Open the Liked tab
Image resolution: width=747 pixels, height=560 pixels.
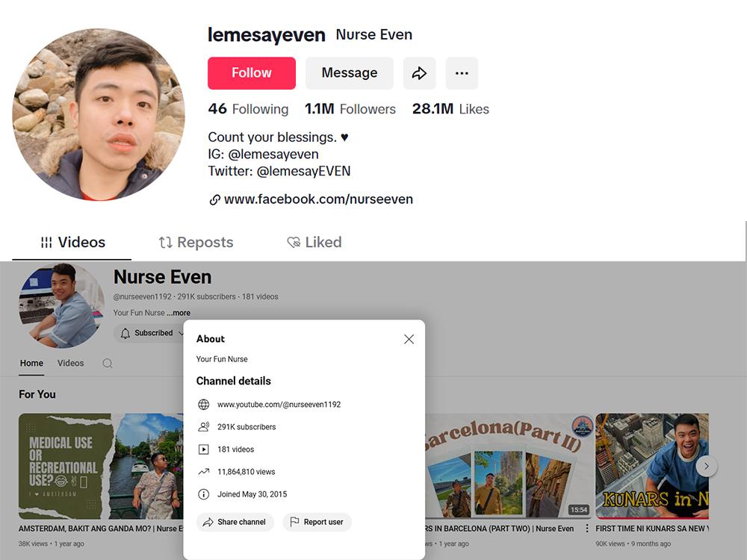[x=314, y=242]
